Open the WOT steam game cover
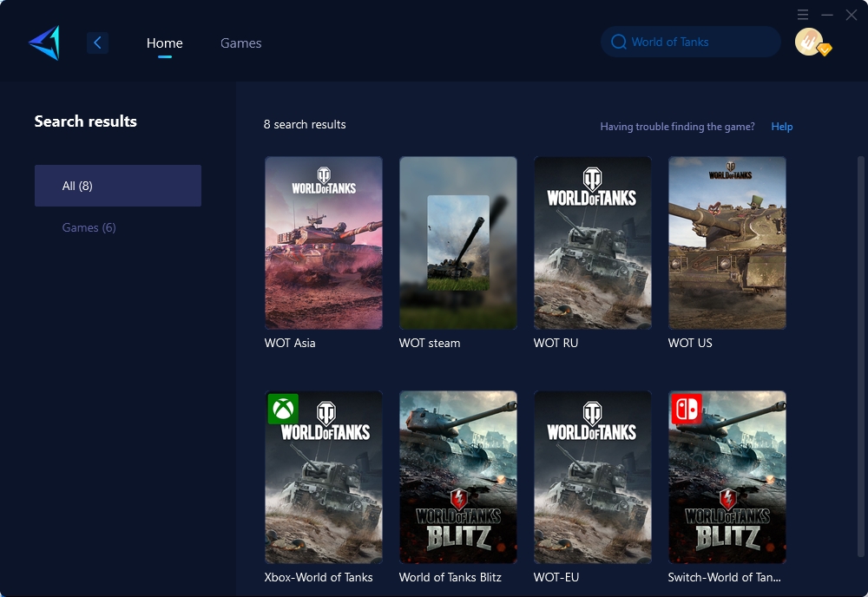 (x=458, y=243)
